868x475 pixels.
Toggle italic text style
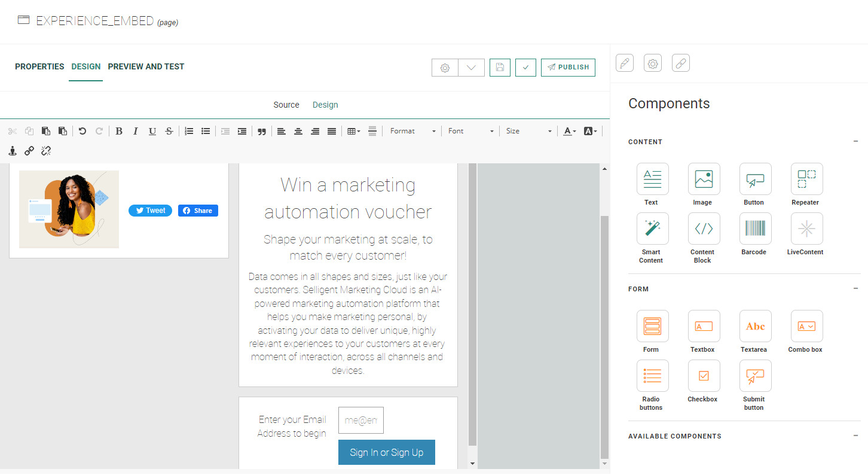(x=136, y=131)
